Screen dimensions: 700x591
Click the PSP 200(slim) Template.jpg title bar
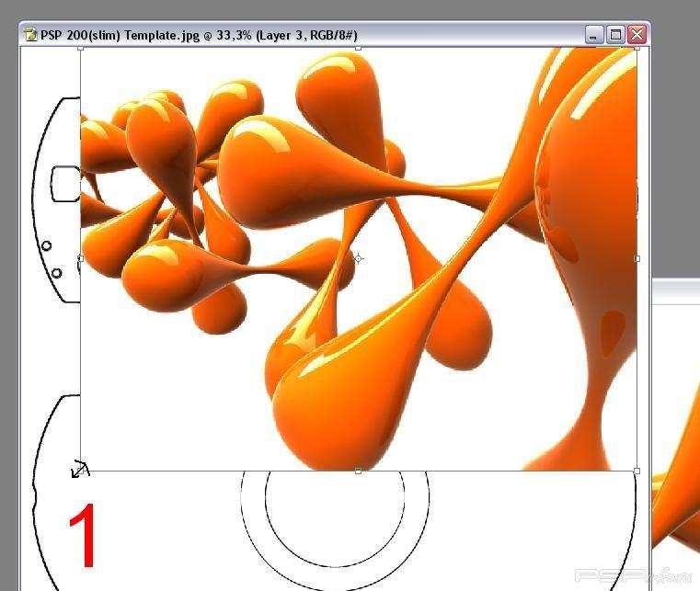276,35
